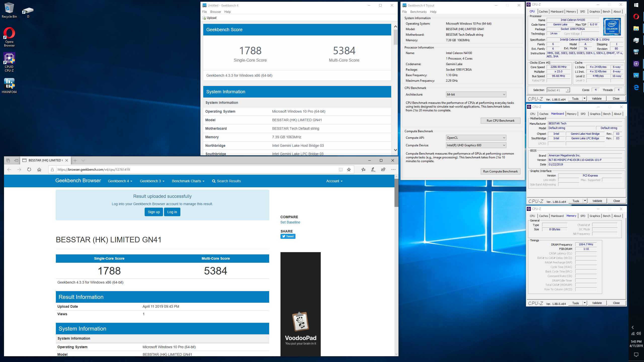Open Opera from the taskbar
This screenshot has width=644, height=362.
[636, 17]
